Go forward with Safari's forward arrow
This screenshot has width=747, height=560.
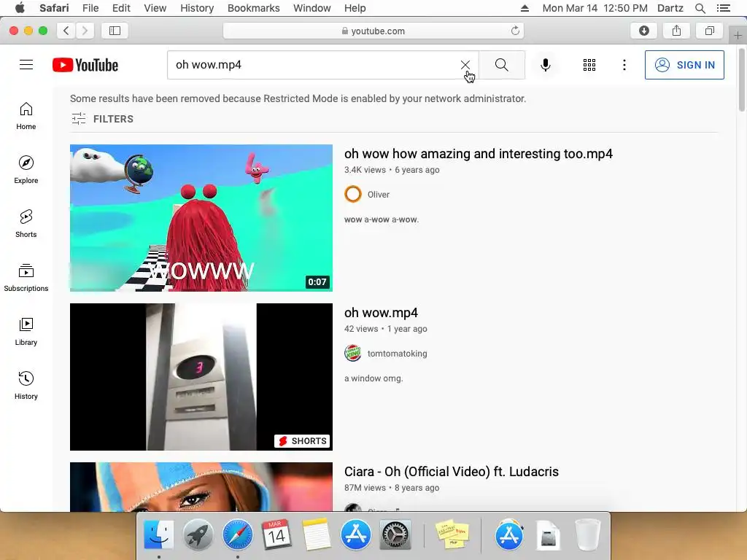tap(85, 31)
